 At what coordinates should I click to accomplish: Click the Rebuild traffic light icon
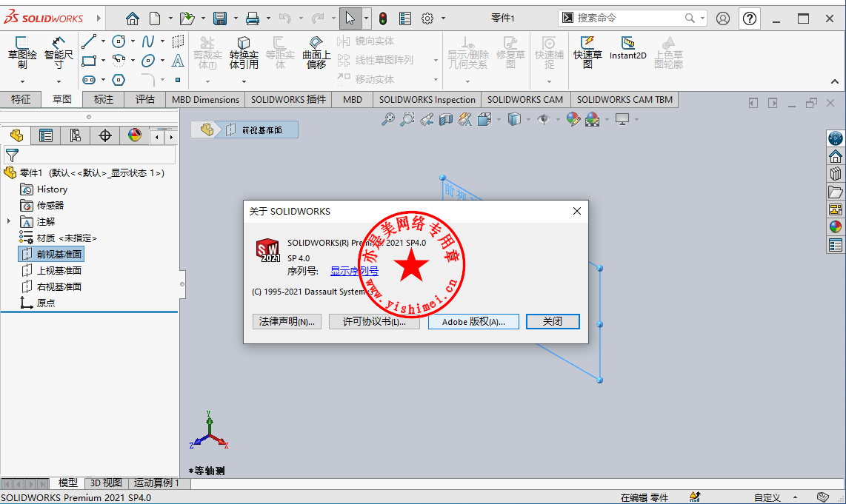click(x=382, y=19)
